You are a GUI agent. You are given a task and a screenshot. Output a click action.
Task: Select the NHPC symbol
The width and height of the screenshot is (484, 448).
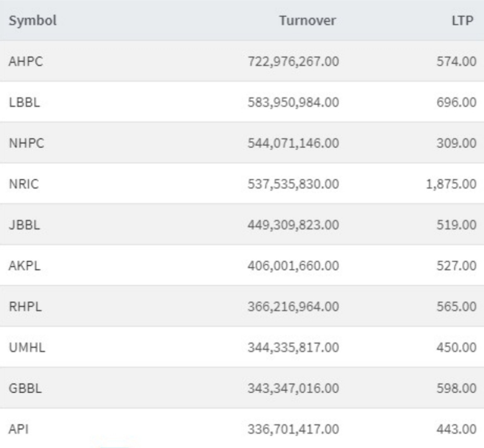pos(26,143)
